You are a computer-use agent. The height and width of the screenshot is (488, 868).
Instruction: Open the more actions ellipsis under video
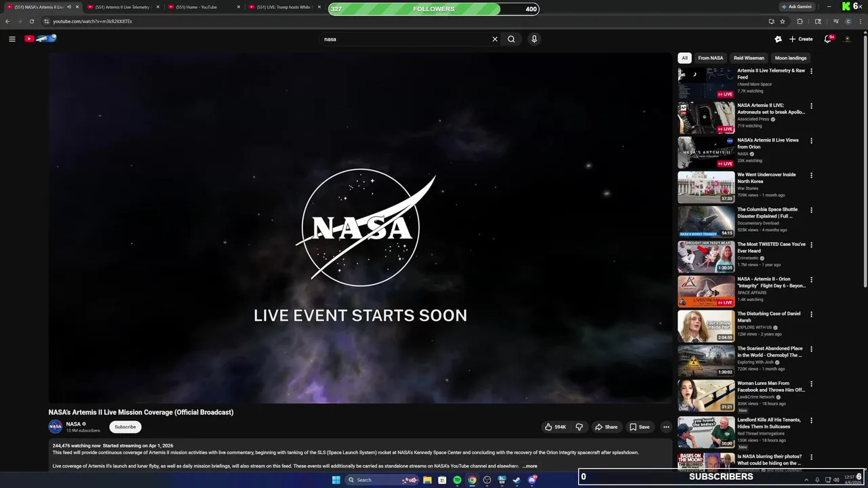(x=666, y=427)
